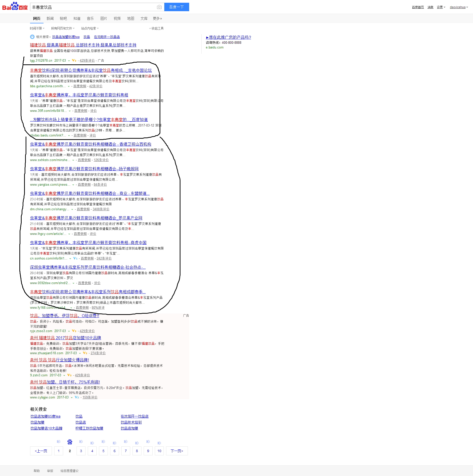Image resolution: width=473 pixels, height=476 pixels.
Task: Click the paw icon above page 1
Action: click(59, 441)
